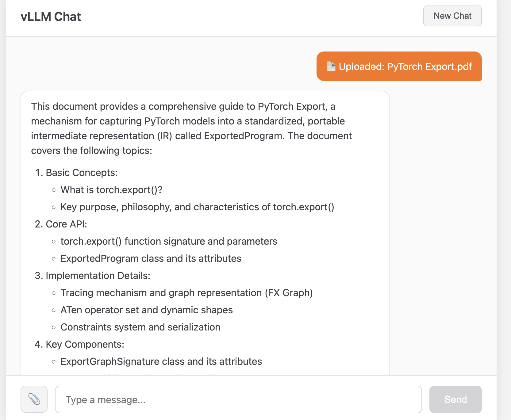Click 'ExportedProgram class and its attributes' bullet

tap(151, 258)
